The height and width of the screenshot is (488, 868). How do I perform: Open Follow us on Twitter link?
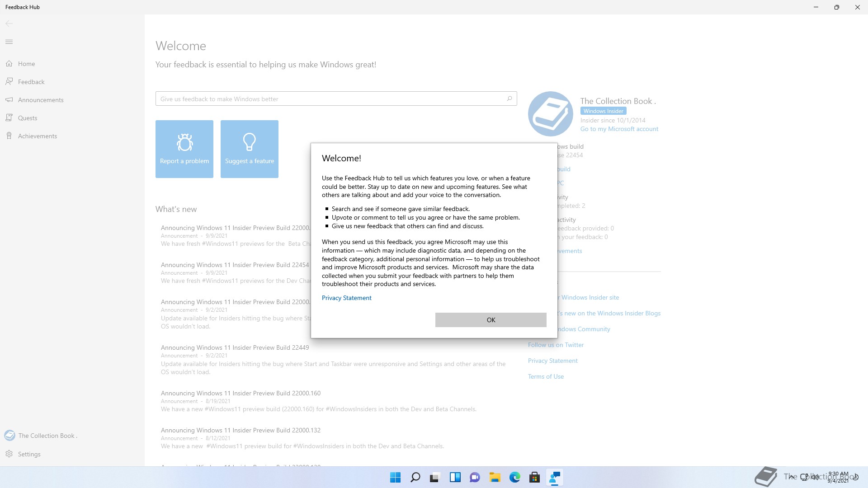pos(556,345)
